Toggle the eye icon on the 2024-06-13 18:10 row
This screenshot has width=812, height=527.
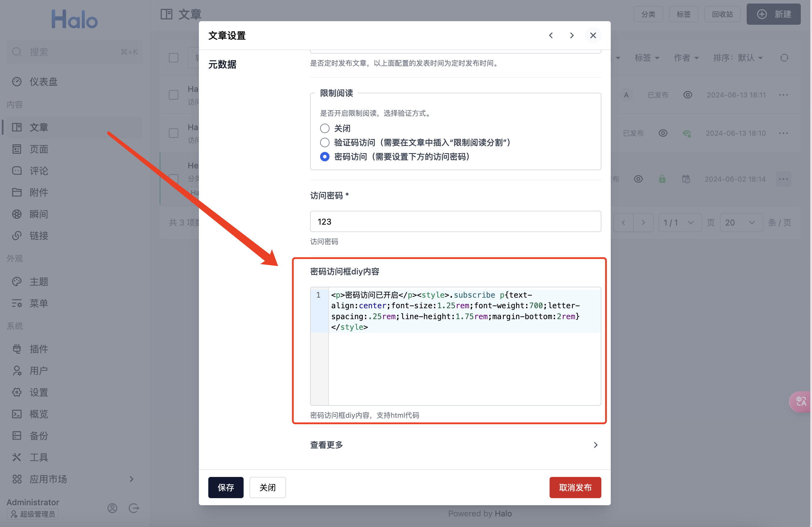pyautogui.click(x=663, y=133)
